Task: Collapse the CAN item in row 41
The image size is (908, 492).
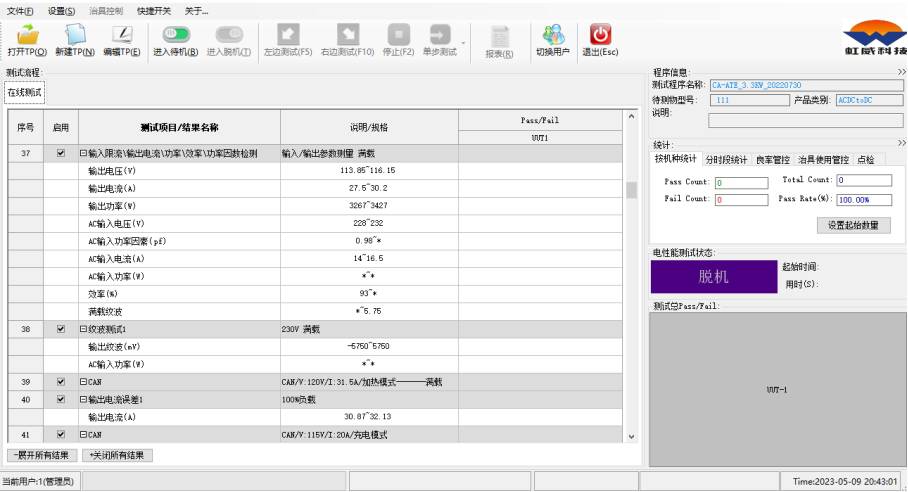Action: pyautogui.click(x=83, y=434)
